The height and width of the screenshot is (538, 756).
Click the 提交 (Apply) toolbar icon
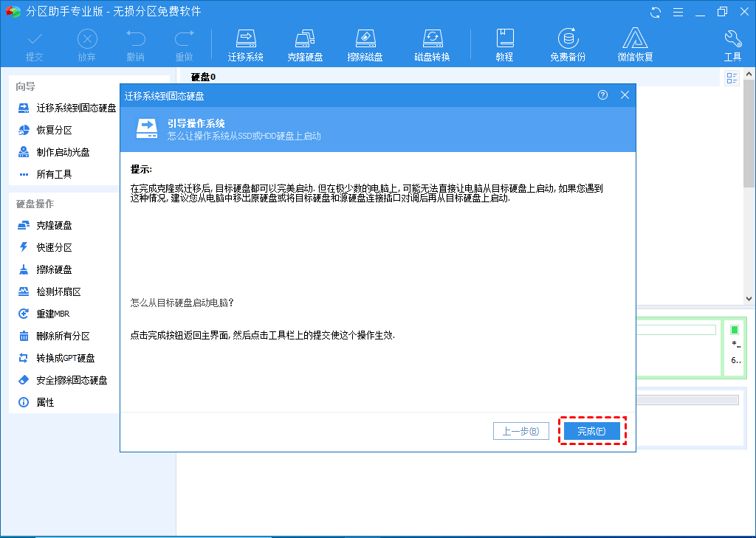(x=35, y=45)
